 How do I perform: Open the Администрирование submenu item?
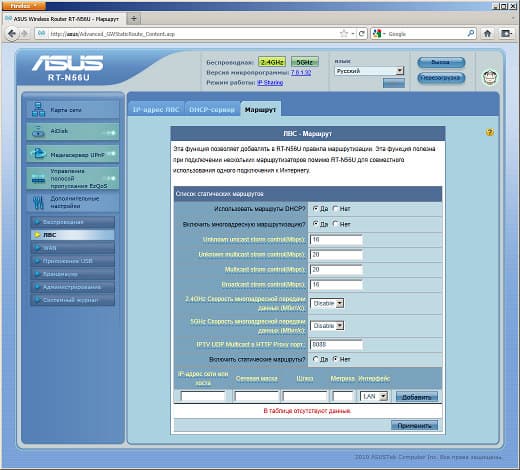tap(73, 287)
